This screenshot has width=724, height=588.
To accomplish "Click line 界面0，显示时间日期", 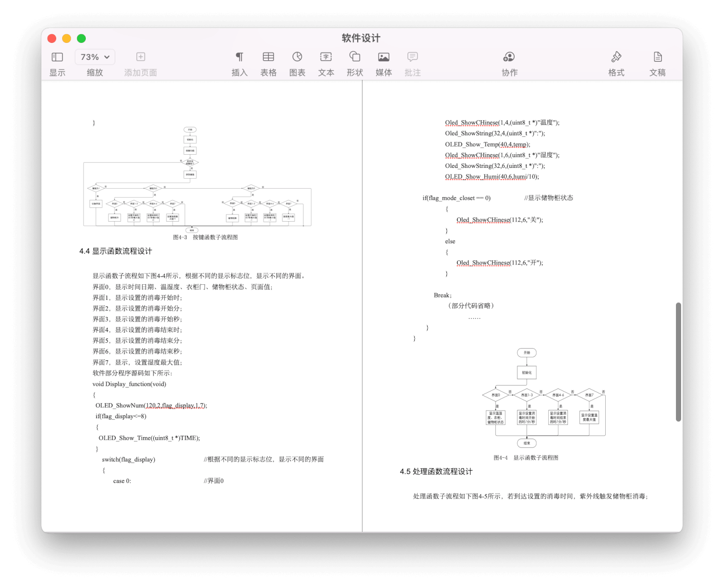I will click(x=182, y=287).
